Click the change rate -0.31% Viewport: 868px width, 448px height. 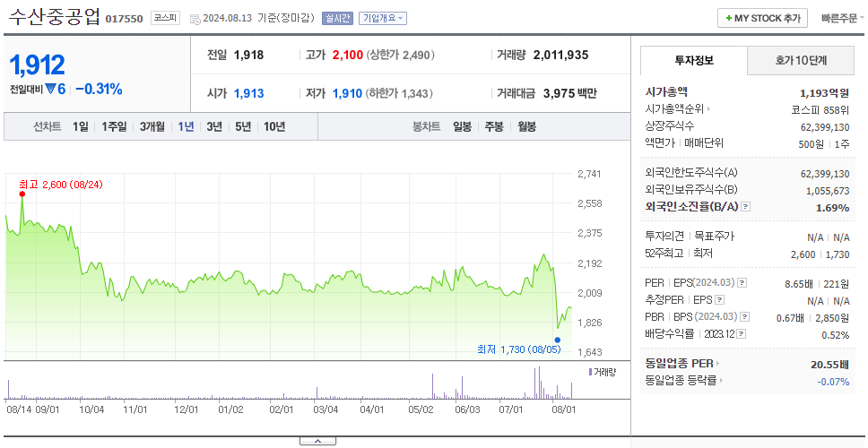pyautogui.click(x=100, y=89)
